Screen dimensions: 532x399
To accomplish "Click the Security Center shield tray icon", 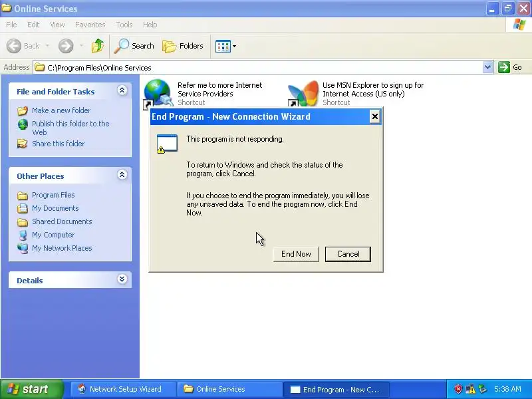I will coord(458,389).
